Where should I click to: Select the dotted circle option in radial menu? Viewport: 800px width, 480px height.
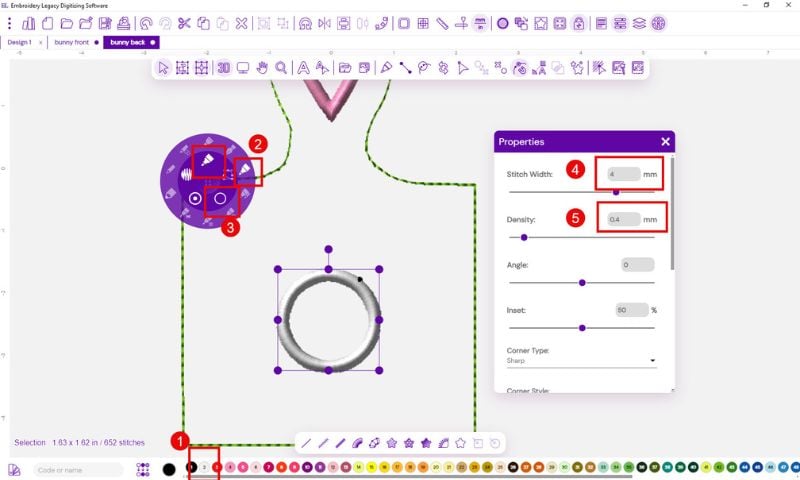194,199
